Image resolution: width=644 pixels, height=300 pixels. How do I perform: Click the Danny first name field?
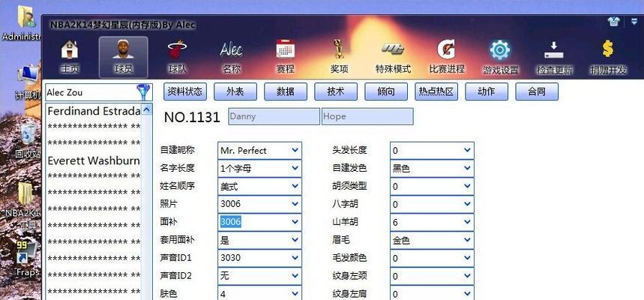pyautogui.click(x=274, y=116)
